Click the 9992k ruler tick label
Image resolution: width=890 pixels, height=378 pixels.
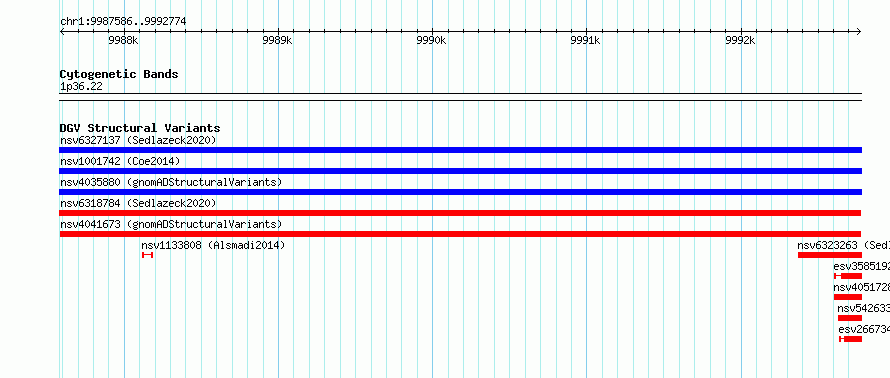pos(741,41)
